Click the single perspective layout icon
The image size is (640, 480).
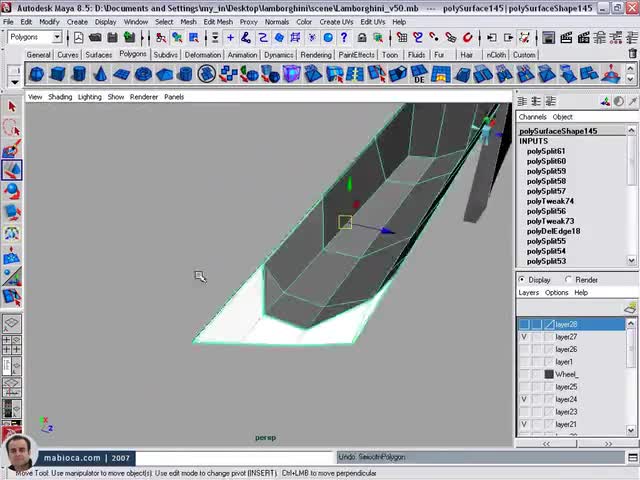pyautogui.click(x=11, y=322)
